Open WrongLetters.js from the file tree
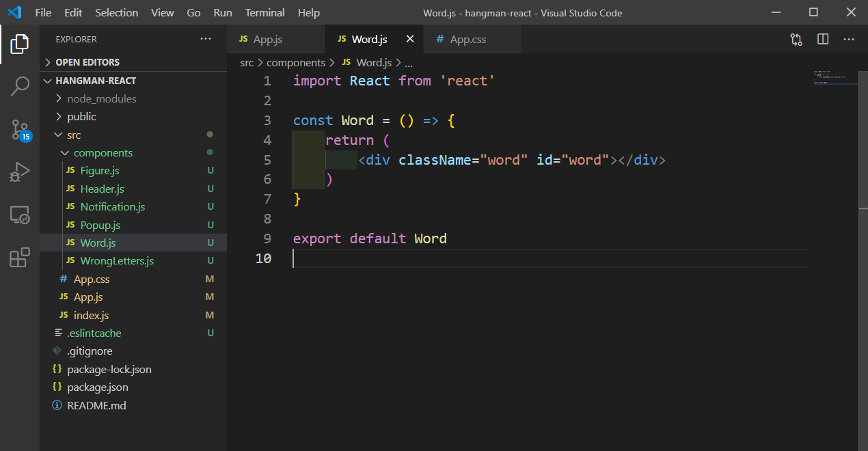Viewport: 868px width, 451px height. pyautogui.click(x=133, y=261)
